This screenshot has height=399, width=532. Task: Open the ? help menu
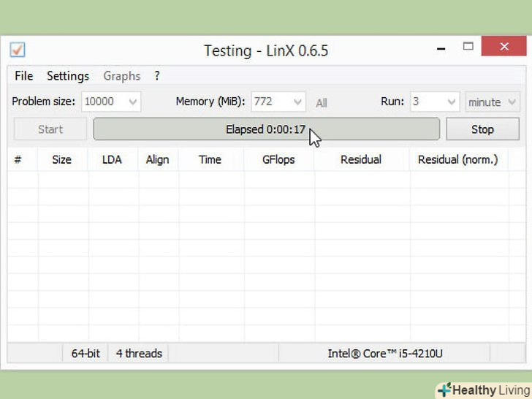point(156,76)
